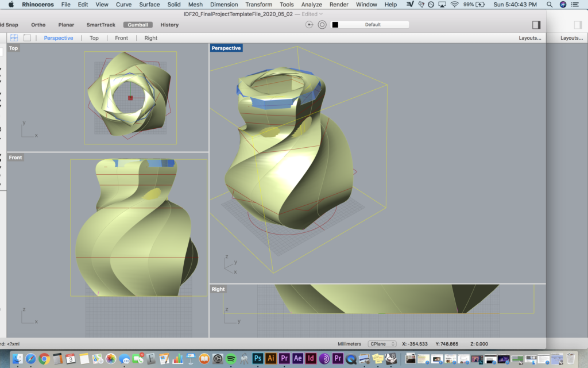Click the red gumball origin in Top viewport

tap(130, 98)
